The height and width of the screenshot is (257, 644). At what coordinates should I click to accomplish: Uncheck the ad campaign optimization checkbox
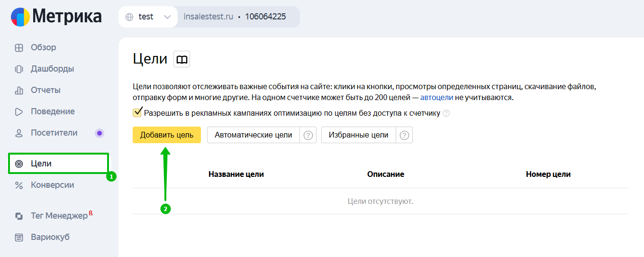coord(137,113)
